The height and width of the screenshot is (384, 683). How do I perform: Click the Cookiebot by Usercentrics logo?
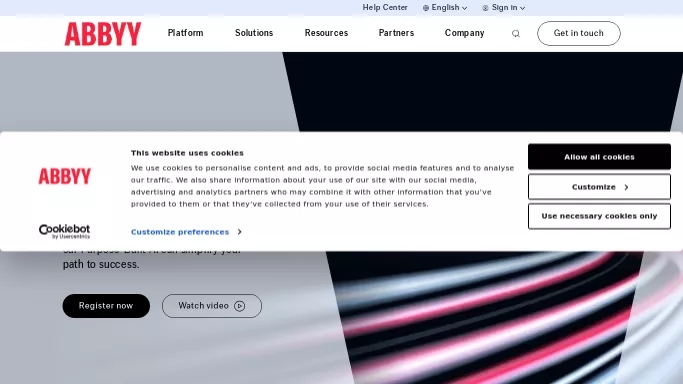click(x=64, y=231)
